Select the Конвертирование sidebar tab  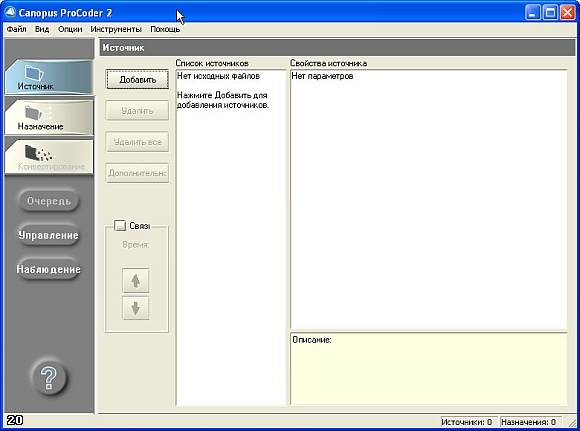point(49,157)
